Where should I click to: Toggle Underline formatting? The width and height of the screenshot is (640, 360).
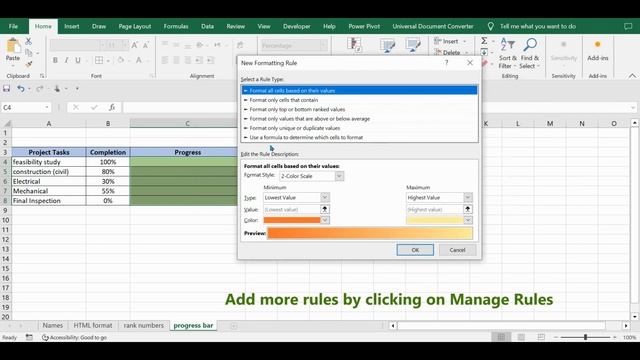[78, 60]
